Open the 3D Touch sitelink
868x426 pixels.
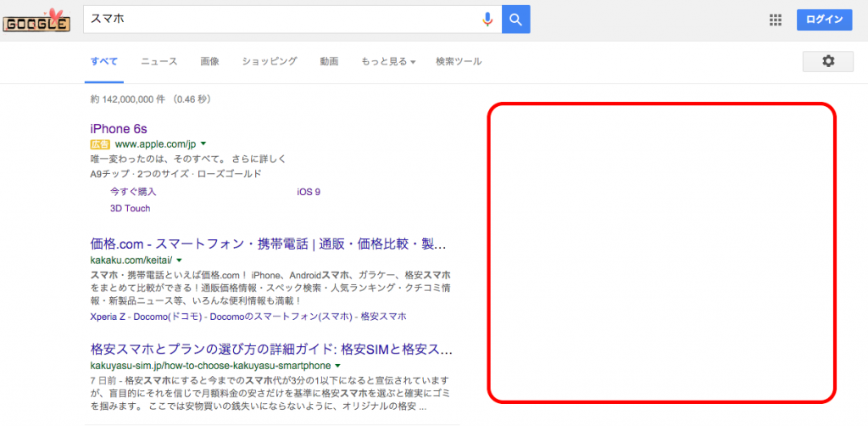point(130,208)
